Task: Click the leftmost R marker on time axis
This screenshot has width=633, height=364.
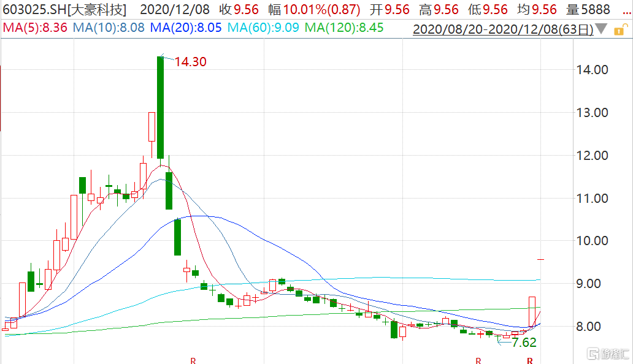Action: pyautogui.click(x=193, y=360)
